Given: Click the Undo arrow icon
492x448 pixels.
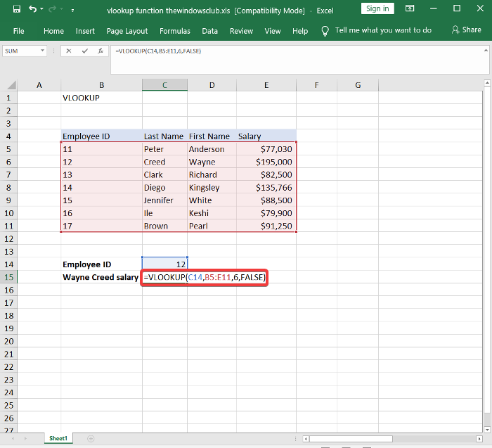Looking at the screenshot, I should pos(33,10).
